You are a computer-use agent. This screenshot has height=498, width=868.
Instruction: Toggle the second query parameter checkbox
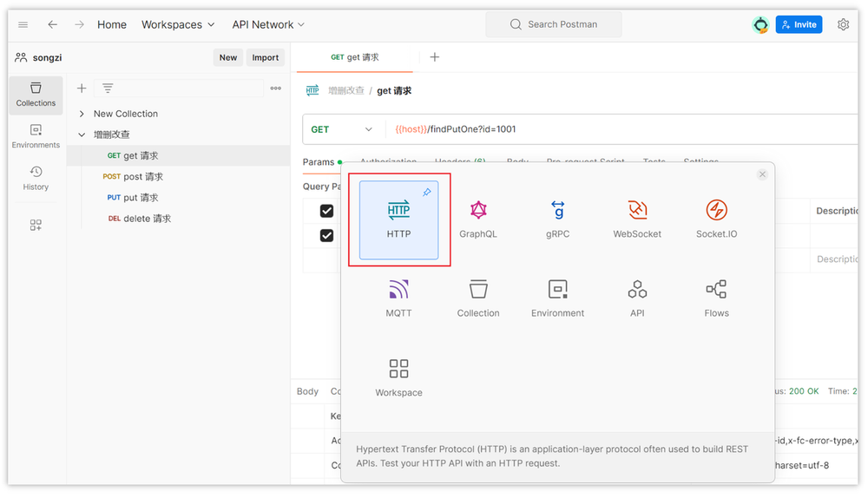click(x=326, y=235)
